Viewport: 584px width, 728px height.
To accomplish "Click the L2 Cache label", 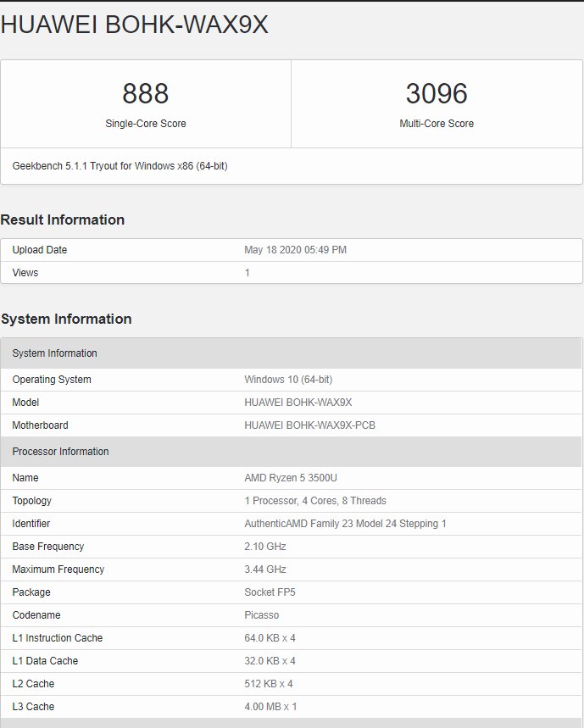I will tap(33, 684).
